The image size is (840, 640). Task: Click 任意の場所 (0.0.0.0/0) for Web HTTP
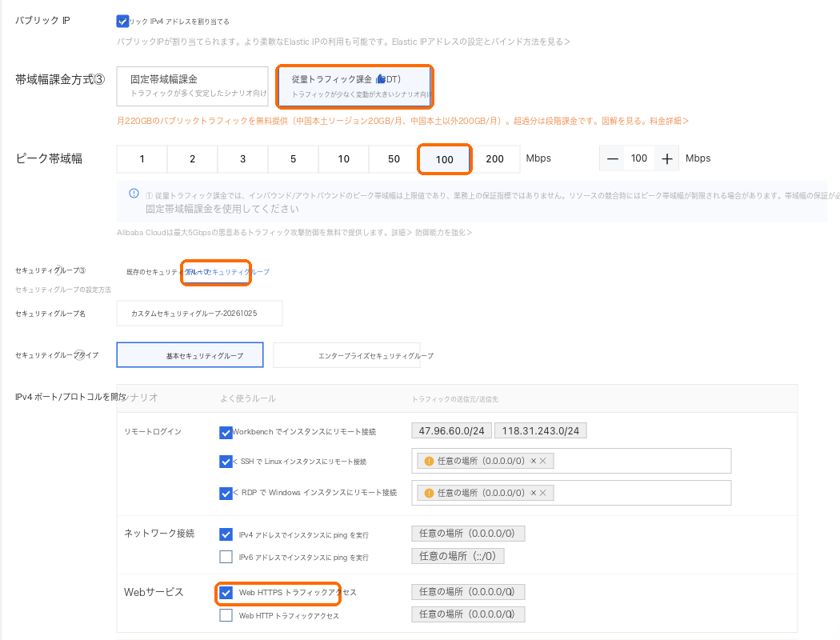(468, 614)
